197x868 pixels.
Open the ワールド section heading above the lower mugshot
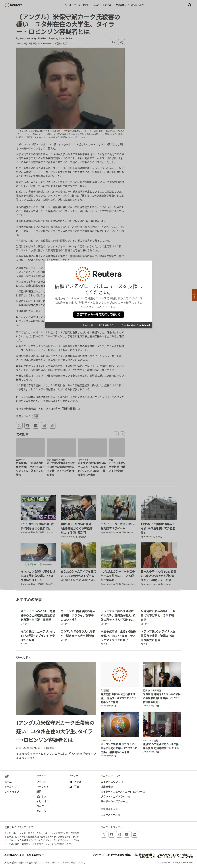[x=23, y=658]
